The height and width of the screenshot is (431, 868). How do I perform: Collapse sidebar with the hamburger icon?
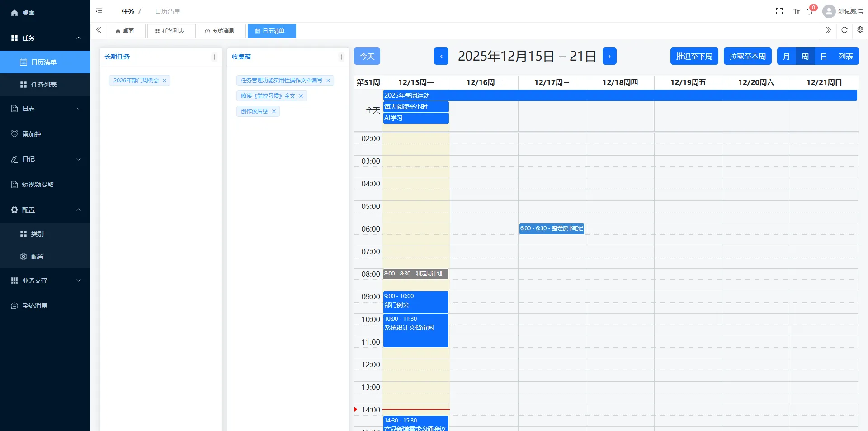[x=99, y=11]
